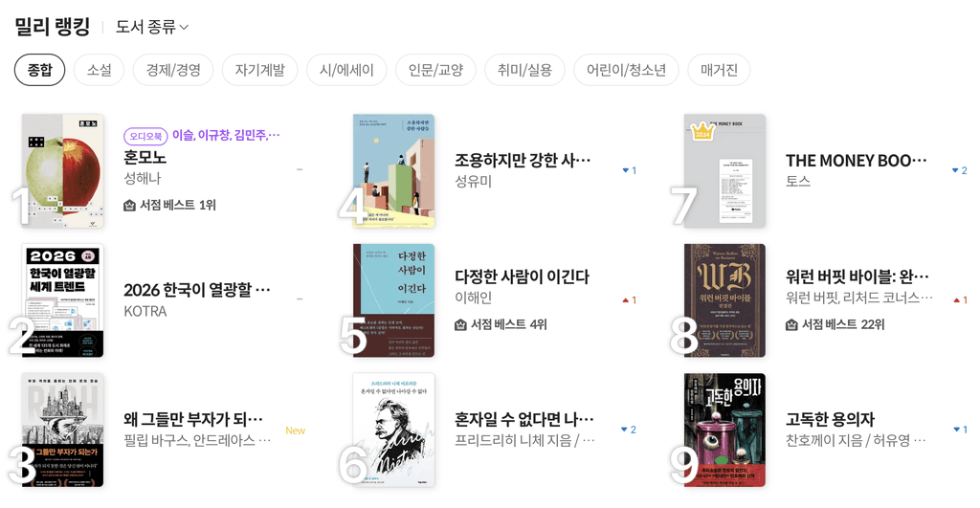Select the 종합 category tab
Screen dimensions: 980x508
[x=39, y=70]
